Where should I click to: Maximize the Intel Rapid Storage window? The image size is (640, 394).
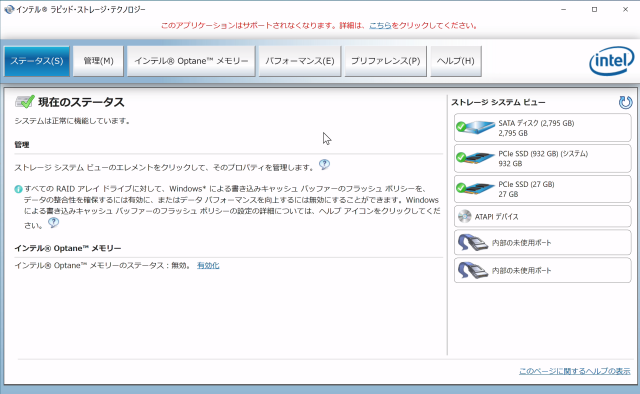[594, 9]
